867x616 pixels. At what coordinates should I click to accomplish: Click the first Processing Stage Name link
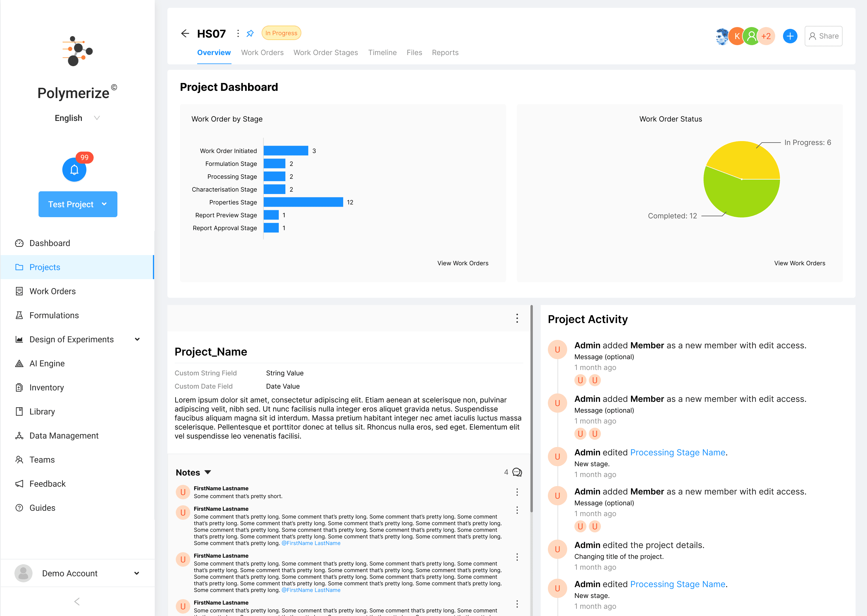click(x=677, y=452)
